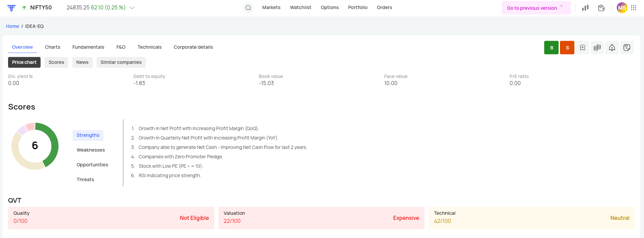
Task: Open the sticky note icon
Action: pyautogui.click(x=627, y=48)
